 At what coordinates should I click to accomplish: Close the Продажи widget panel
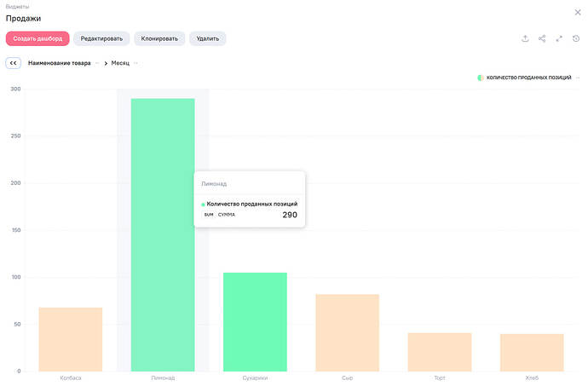(x=577, y=12)
